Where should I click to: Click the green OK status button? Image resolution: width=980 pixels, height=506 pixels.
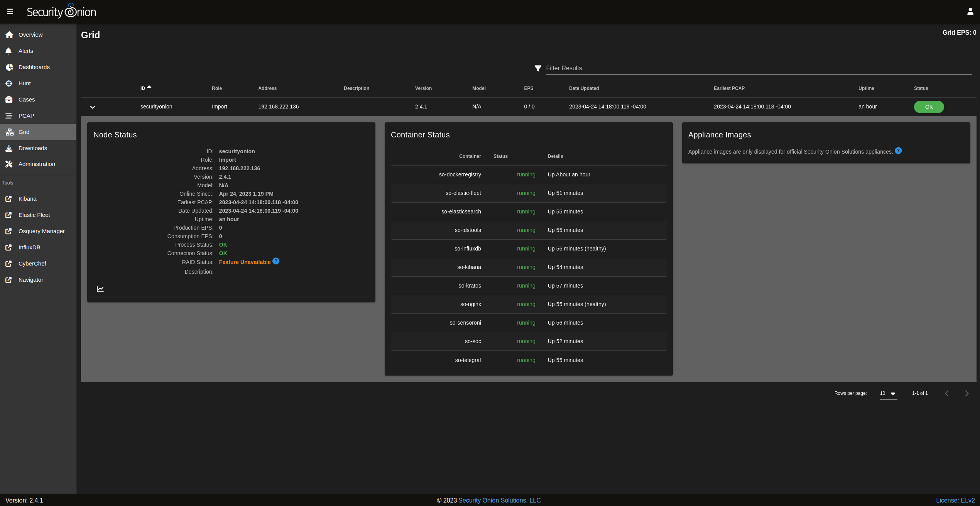coord(929,107)
